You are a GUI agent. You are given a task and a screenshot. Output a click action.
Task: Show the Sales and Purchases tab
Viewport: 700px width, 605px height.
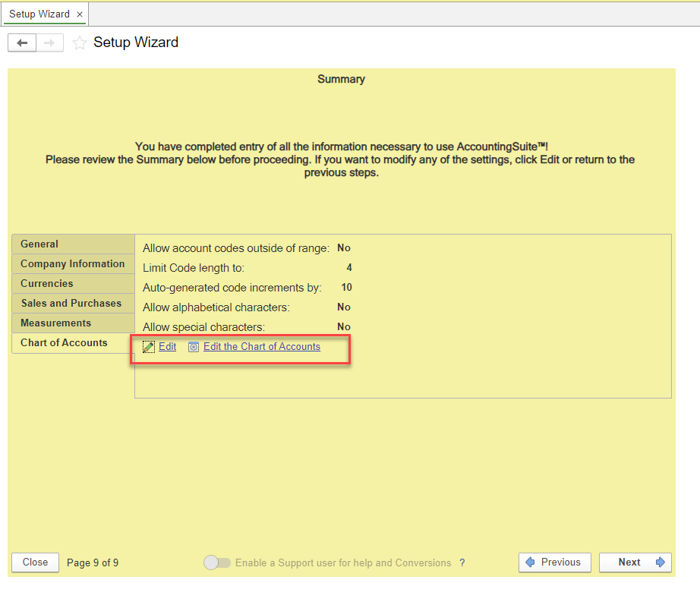(x=73, y=303)
